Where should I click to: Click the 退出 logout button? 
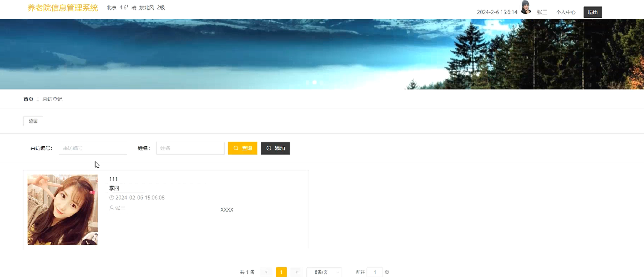pos(593,12)
